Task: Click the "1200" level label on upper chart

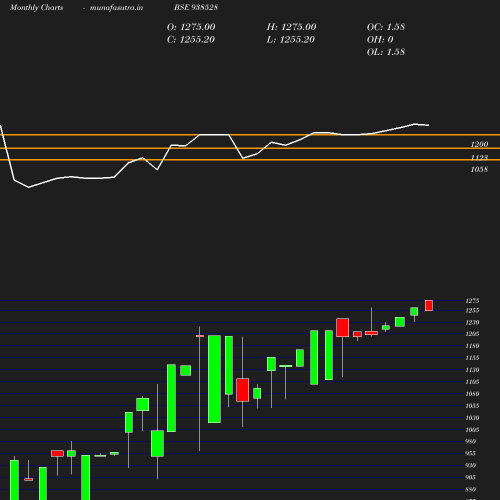Action: coord(479,144)
